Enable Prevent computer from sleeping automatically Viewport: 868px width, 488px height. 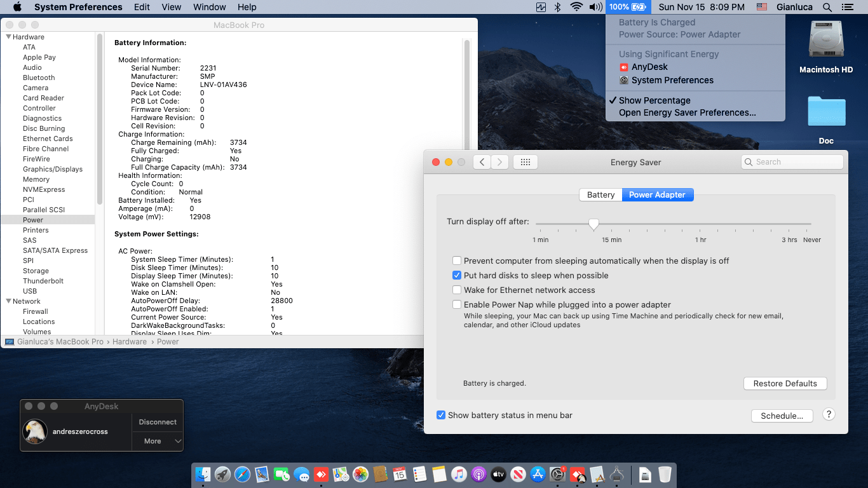point(457,261)
